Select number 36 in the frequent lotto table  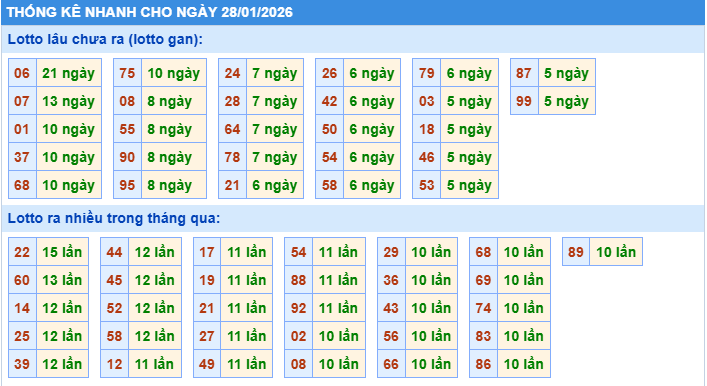[391, 280]
